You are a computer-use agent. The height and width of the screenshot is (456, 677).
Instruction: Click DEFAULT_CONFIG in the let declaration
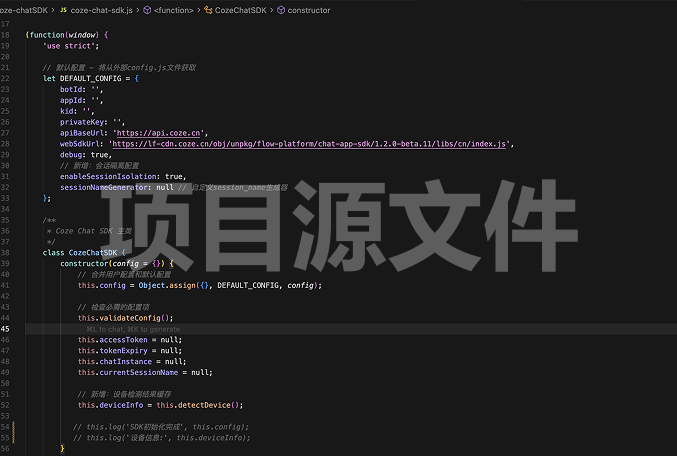click(x=90, y=78)
